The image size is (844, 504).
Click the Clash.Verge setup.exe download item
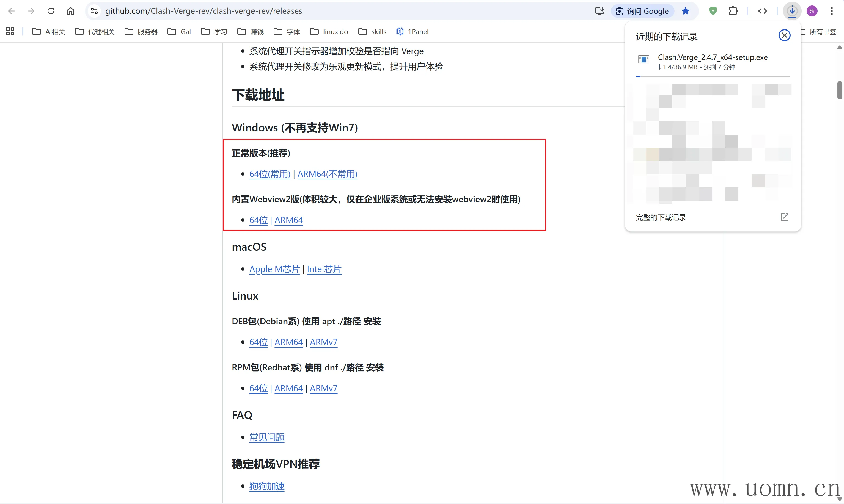tap(712, 57)
